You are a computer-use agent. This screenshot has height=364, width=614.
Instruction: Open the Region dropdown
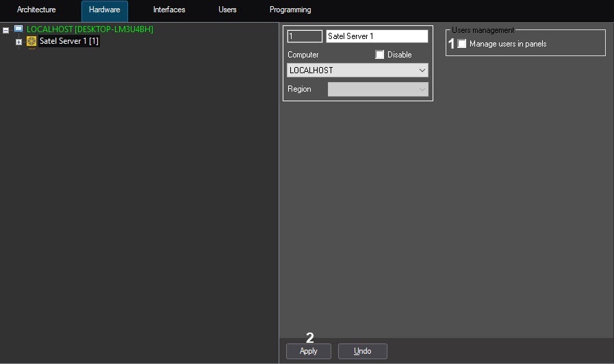tap(378, 89)
